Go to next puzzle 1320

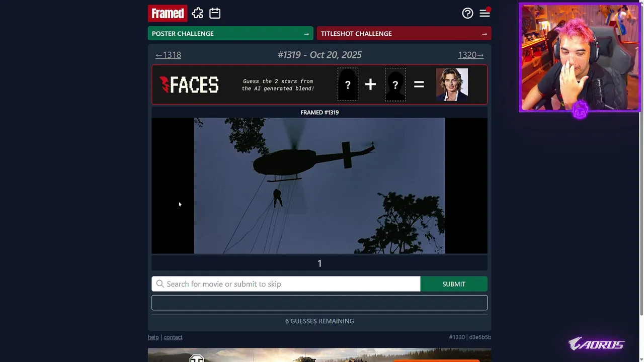(x=470, y=55)
